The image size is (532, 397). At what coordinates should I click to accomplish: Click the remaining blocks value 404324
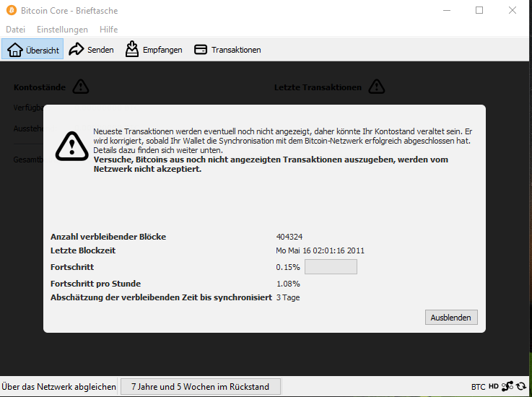click(289, 237)
